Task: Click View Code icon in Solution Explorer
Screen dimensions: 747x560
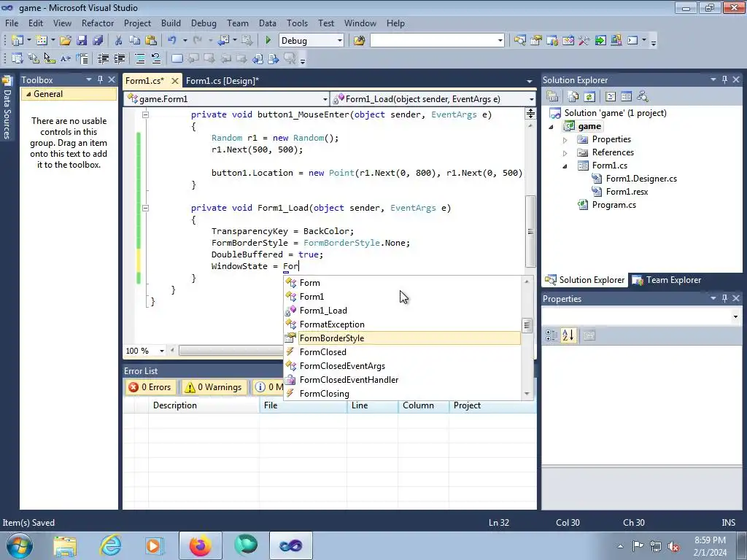Action: tap(611, 97)
